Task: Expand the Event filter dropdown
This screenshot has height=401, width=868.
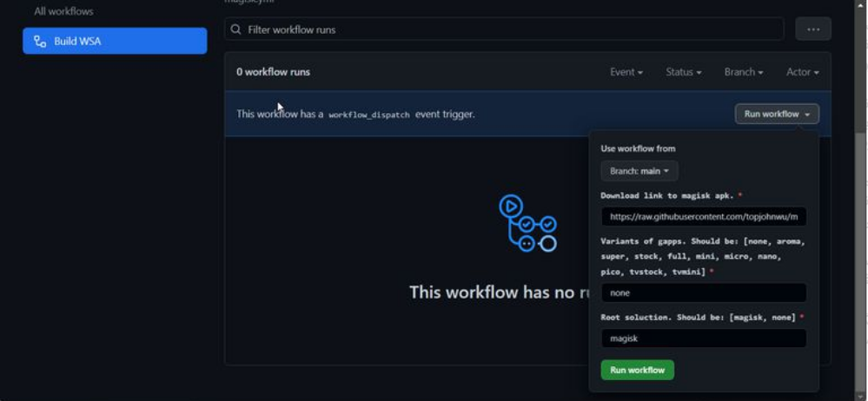Action: (626, 72)
